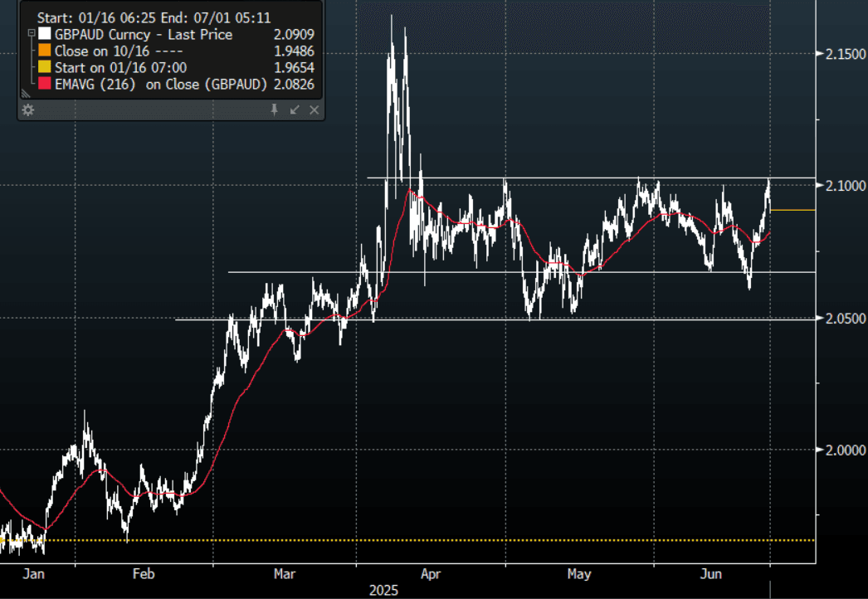Click the 2.0000 price axis label

846,450
